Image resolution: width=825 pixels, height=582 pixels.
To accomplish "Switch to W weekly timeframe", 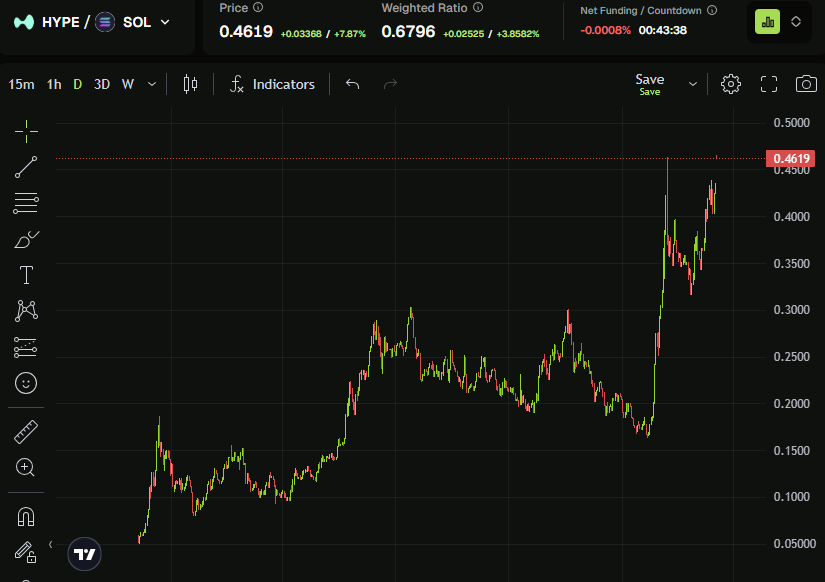I will (128, 84).
